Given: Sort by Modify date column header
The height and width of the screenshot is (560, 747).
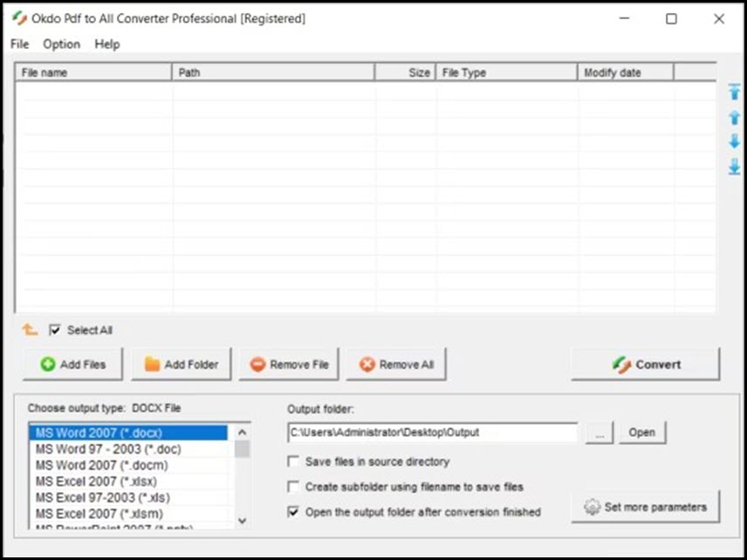Looking at the screenshot, I should (626, 72).
